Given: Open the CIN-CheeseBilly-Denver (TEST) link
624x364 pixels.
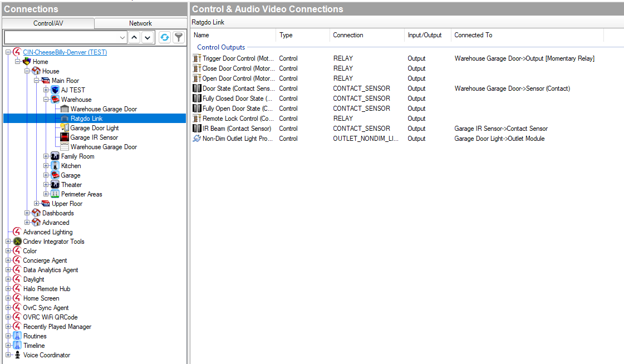Looking at the screenshot, I should (65, 52).
